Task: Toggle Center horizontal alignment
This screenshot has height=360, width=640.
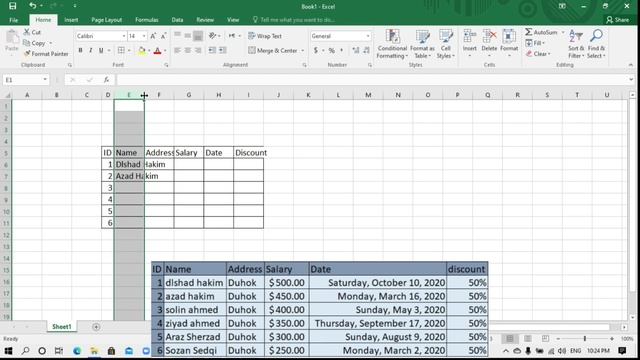Action: 188,50
